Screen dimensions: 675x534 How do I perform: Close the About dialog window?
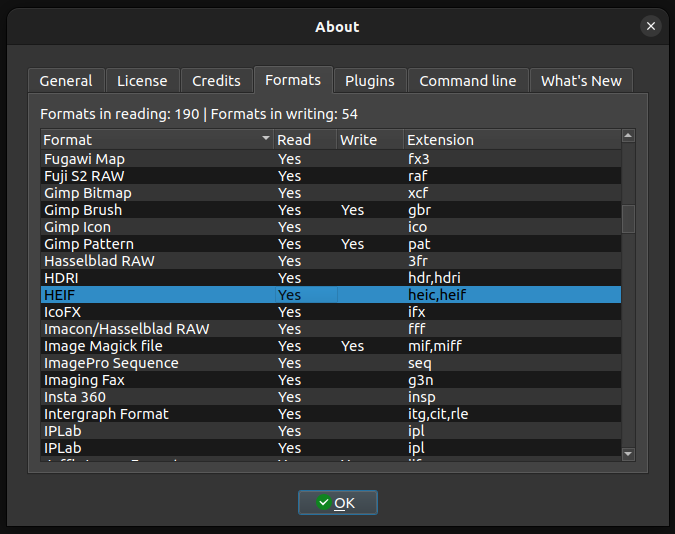tap(651, 27)
